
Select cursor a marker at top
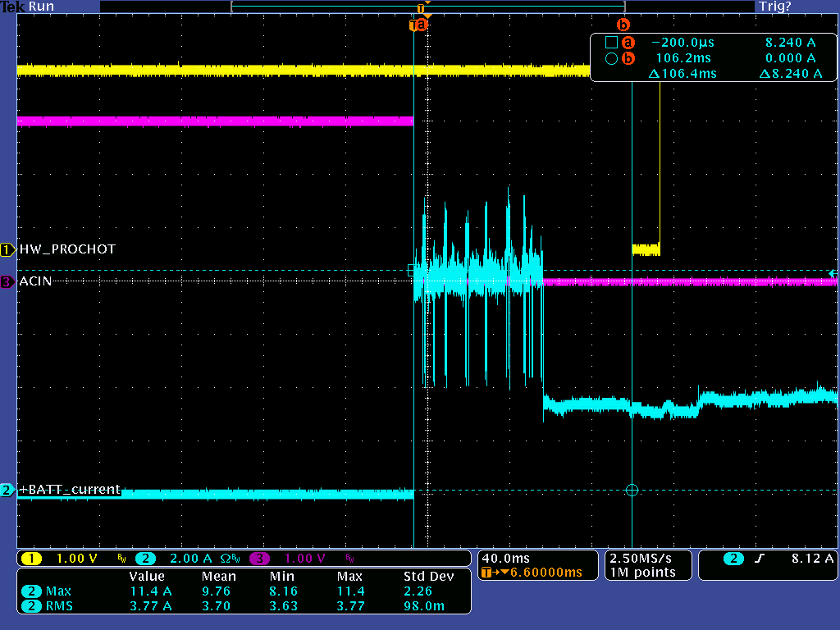(422, 25)
